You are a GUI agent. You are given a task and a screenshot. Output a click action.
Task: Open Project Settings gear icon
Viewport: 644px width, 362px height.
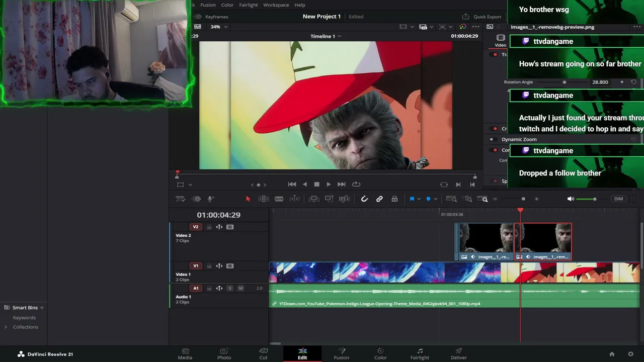630,354
